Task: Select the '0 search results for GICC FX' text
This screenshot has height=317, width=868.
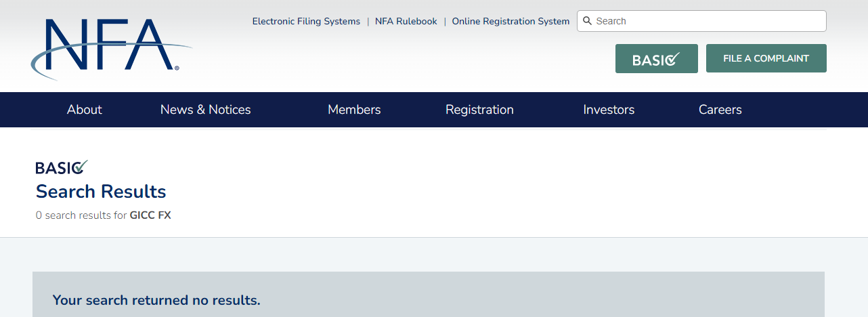Action: 104,216
